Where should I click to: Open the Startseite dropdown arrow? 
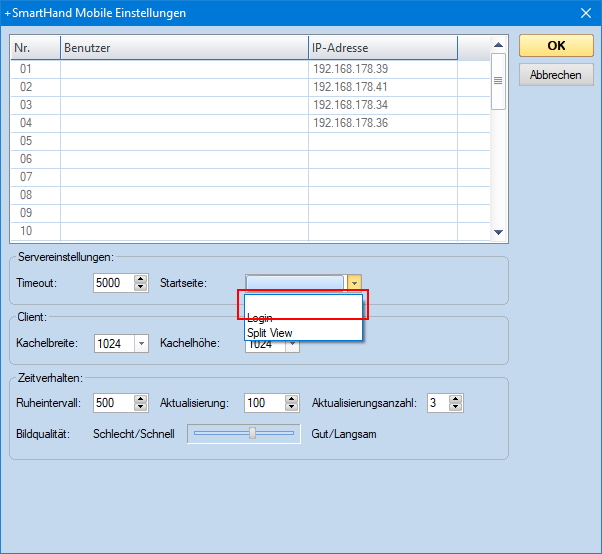coord(354,283)
